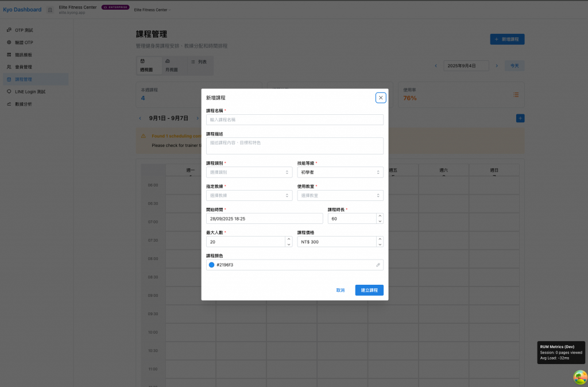Click the 驗證 OTP sidebar icon

coord(9,42)
